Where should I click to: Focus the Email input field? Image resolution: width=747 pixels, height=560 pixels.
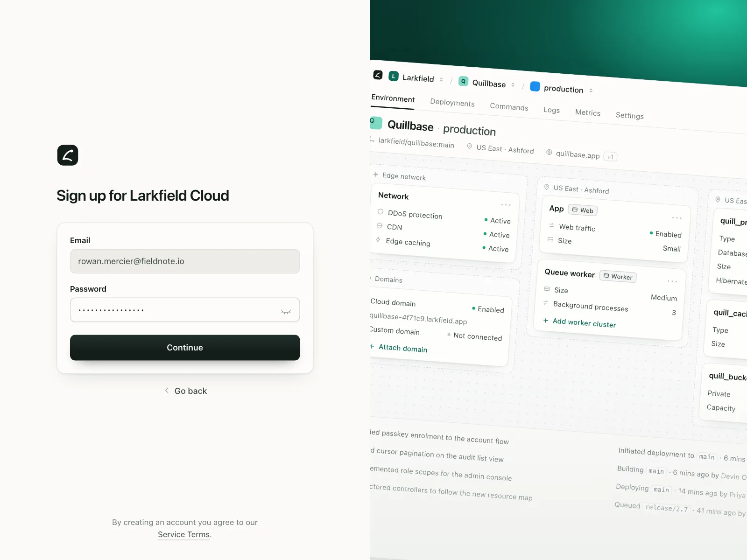[x=185, y=261]
